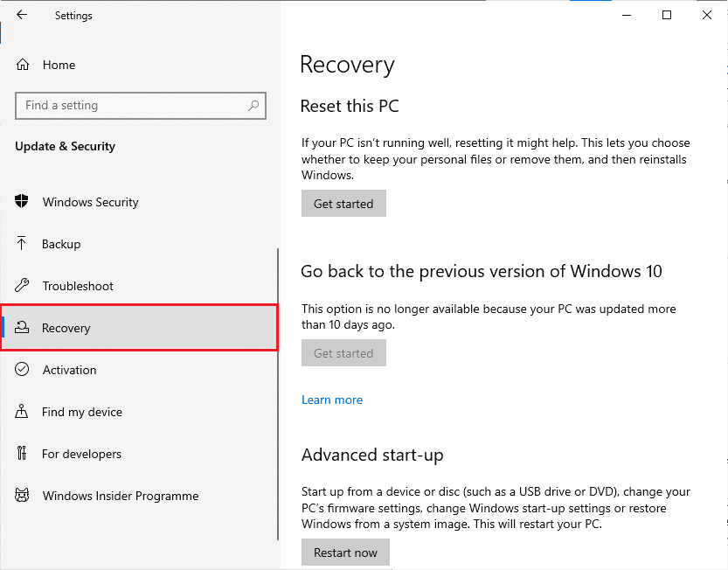Click the Windows Security shield icon
This screenshot has width=728, height=570.
(21, 201)
